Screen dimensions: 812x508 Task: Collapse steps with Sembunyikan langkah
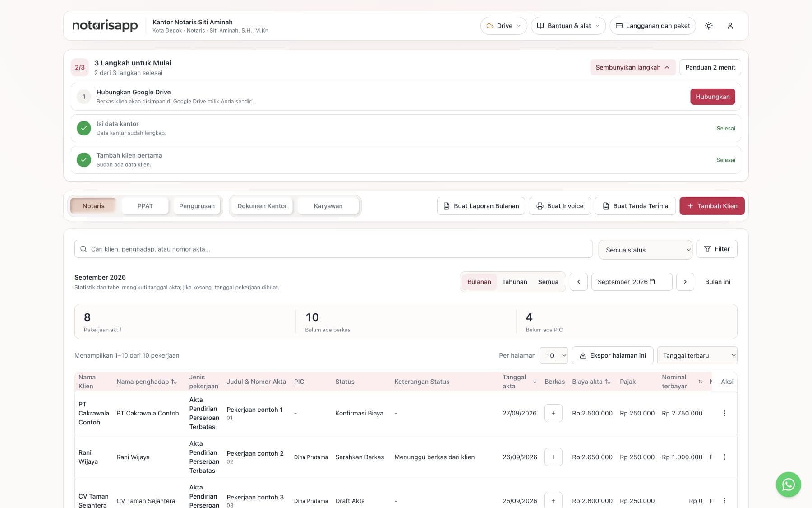[632, 67]
